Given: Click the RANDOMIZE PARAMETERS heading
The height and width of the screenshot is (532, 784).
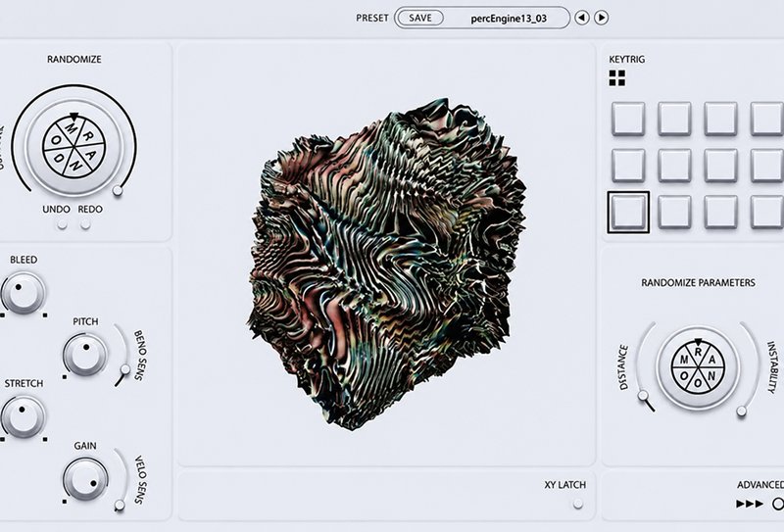Looking at the screenshot, I should point(698,282).
